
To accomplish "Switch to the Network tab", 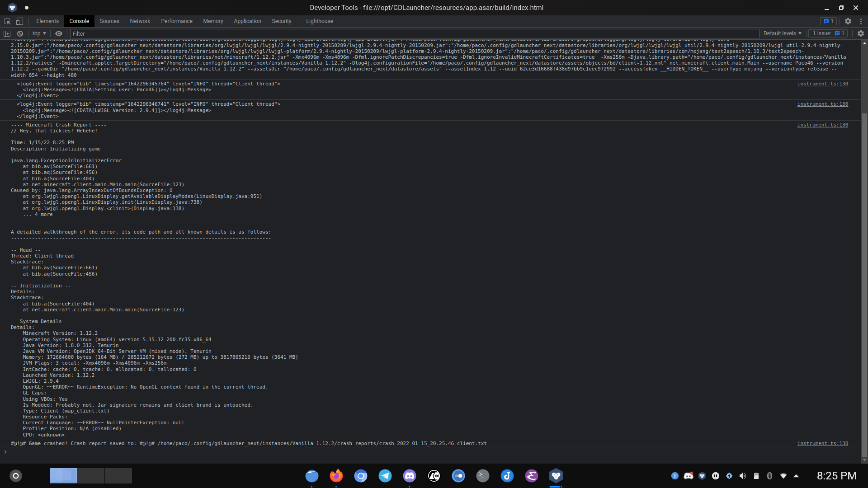I will coord(140,21).
